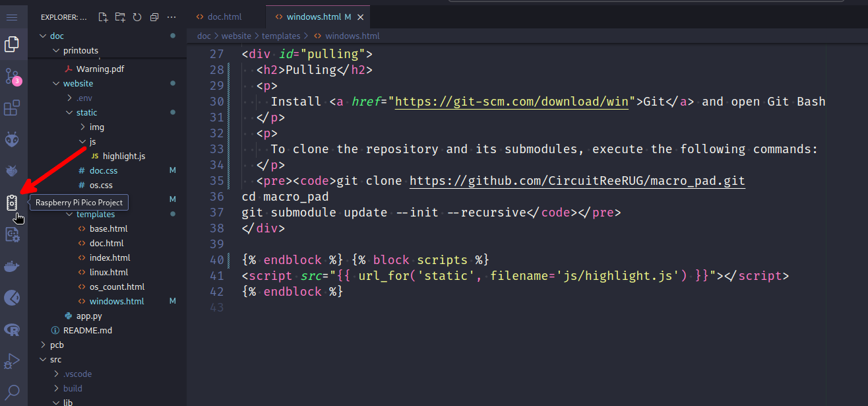This screenshot has height=406, width=868.
Task: Click the h2 'Pulling' heading code
Action: [315, 70]
